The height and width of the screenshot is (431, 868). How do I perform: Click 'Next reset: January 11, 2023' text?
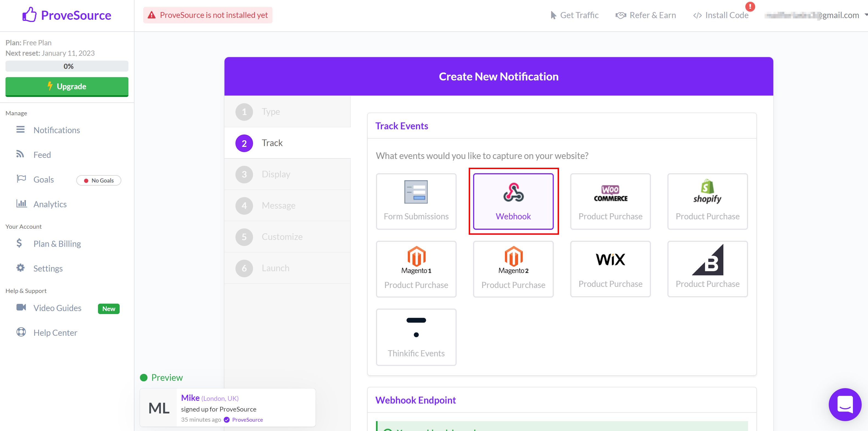pyautogui.click(x=50, y=53)
